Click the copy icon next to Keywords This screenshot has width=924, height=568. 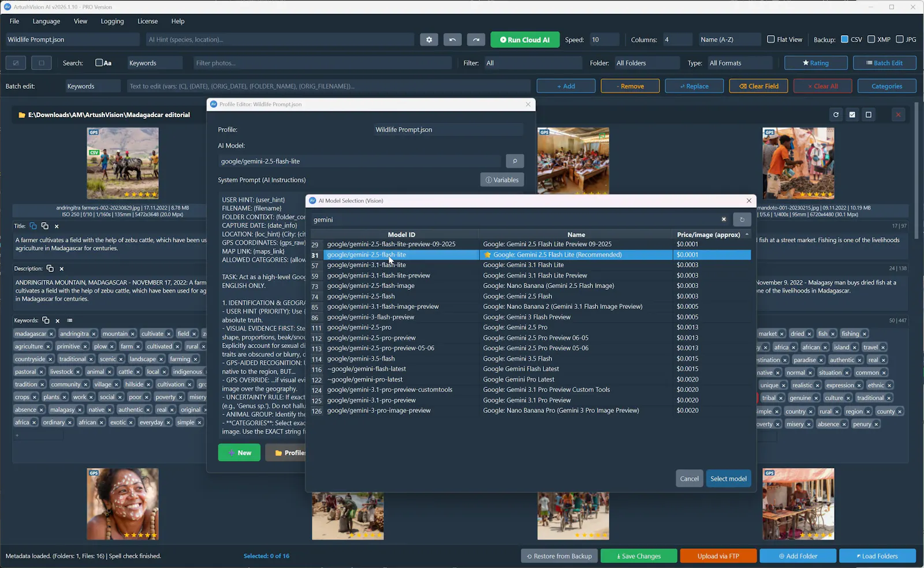[46, 320]
